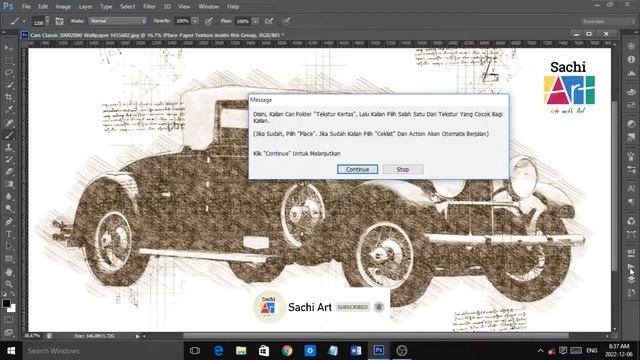
Task: Expand the status bar info arrow
Action: [x=138, y=336]
